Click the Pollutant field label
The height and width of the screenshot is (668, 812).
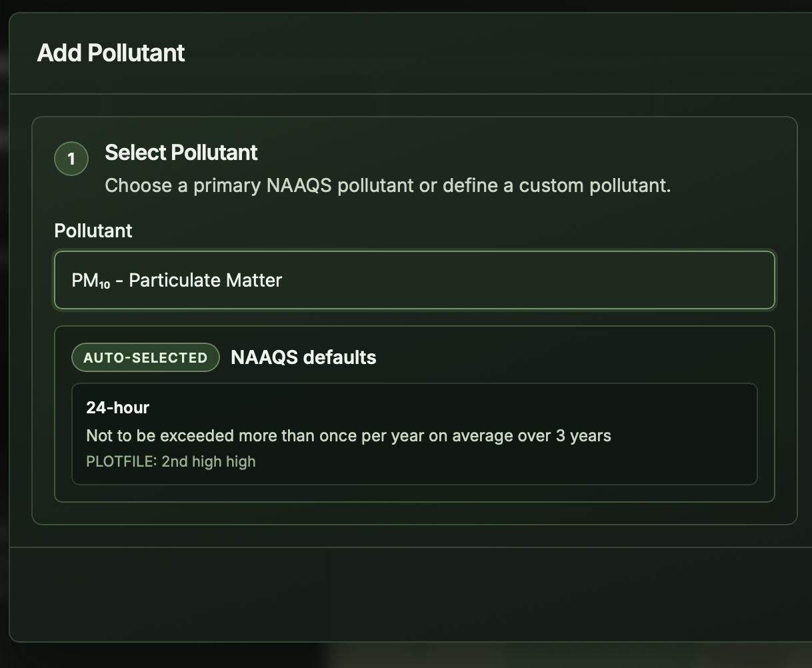click(x=93, y=231)
